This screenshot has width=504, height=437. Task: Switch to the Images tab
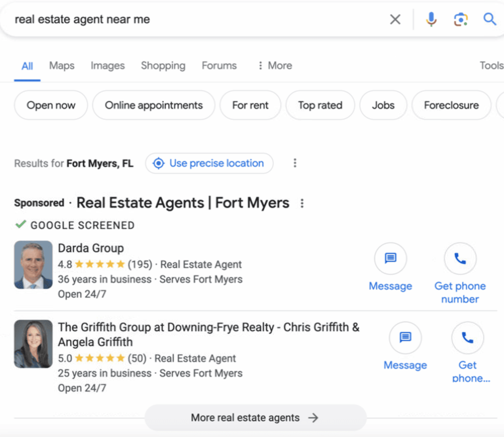(107, 66)
